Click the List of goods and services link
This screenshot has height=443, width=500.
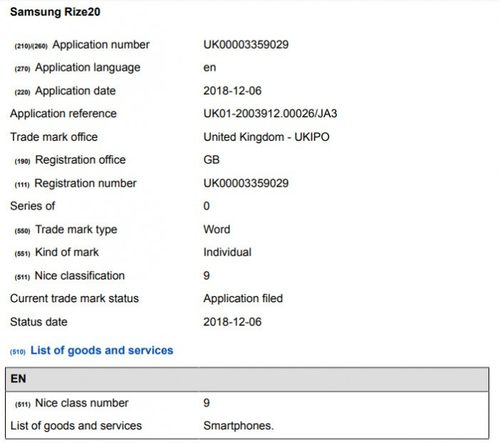click(102, 350)
